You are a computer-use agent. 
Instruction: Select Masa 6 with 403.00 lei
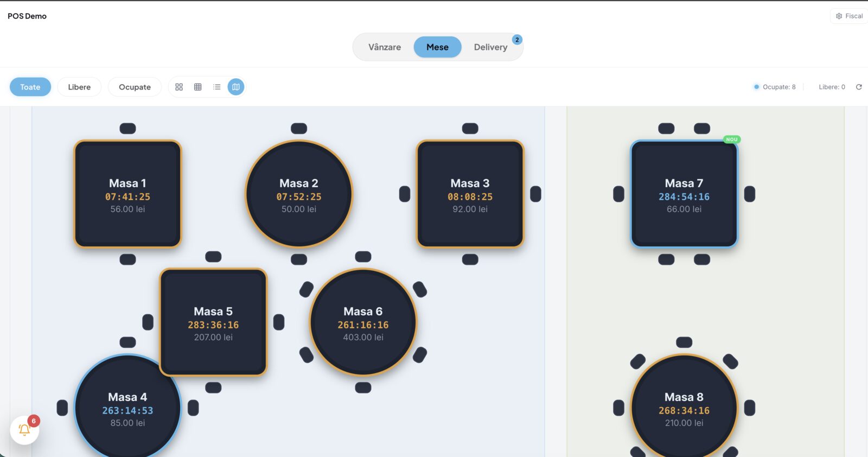tap(363, 322)
